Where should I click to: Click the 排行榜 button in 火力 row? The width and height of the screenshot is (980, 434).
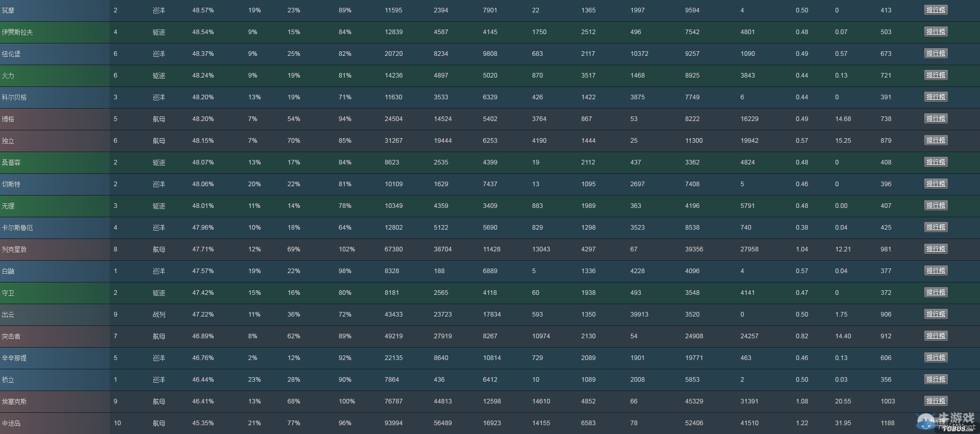pyautogui.click(x=936, y=75)
